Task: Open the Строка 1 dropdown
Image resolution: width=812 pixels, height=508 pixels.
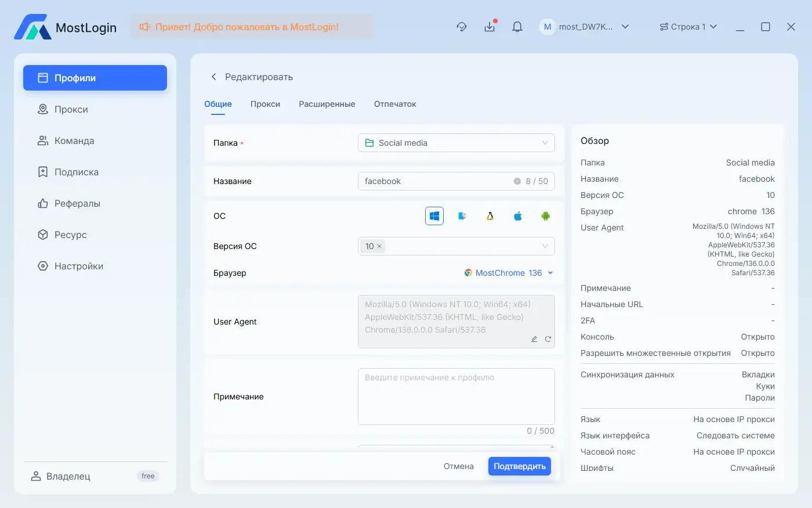Action: click(688, 27)
